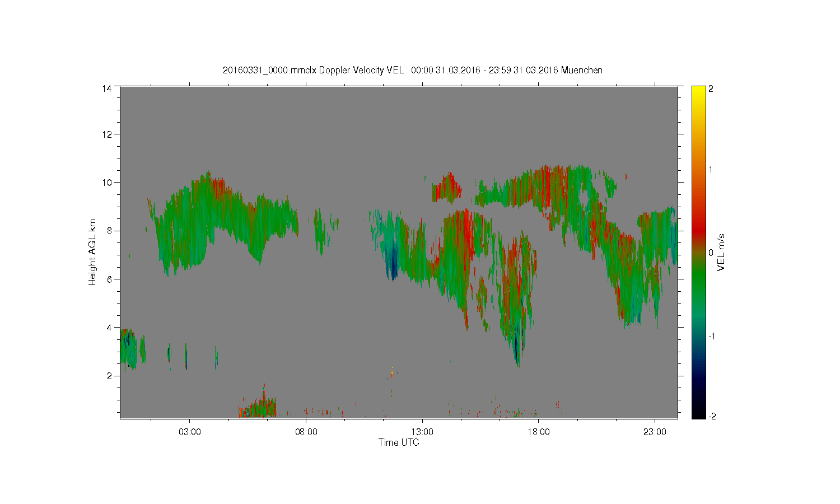Click the small red cloud patch near 14:00 at 10 km

click(x=446, y=188)
